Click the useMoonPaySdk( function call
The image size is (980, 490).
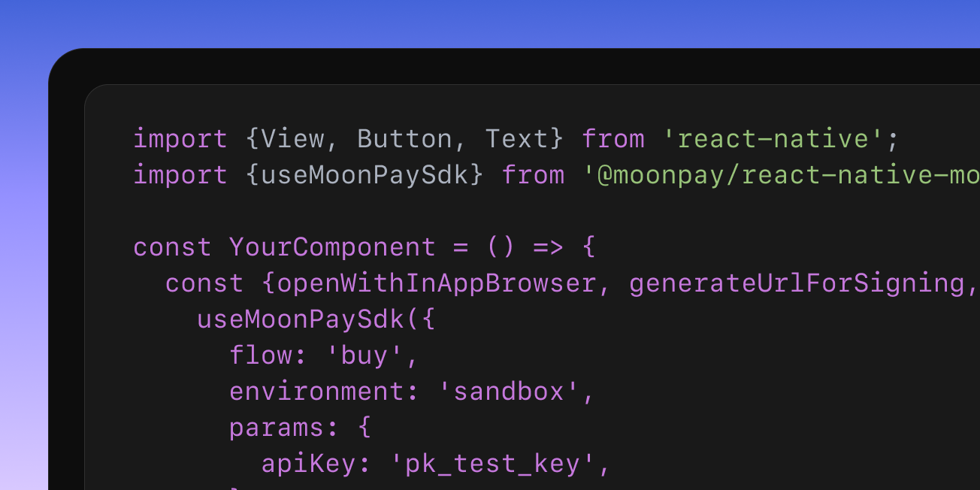click(308, 319)
